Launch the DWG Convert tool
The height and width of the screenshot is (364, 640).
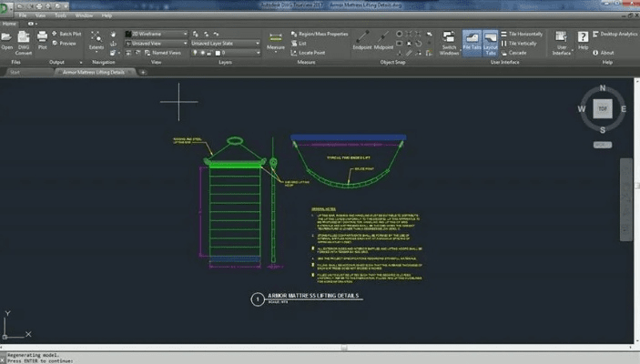tap(25, 38)
